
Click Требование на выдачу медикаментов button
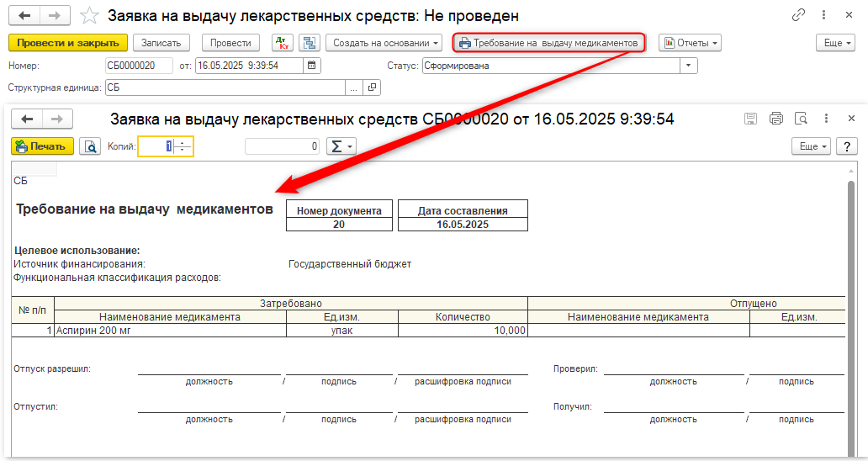(549, 43)
